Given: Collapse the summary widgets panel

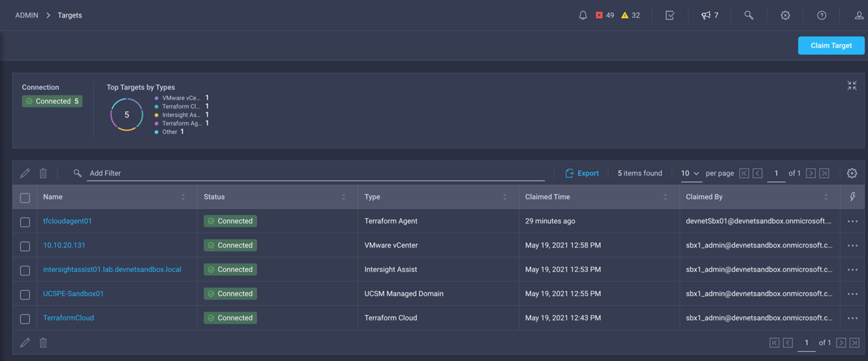Looking at the screenshot, I should [852, 86].
